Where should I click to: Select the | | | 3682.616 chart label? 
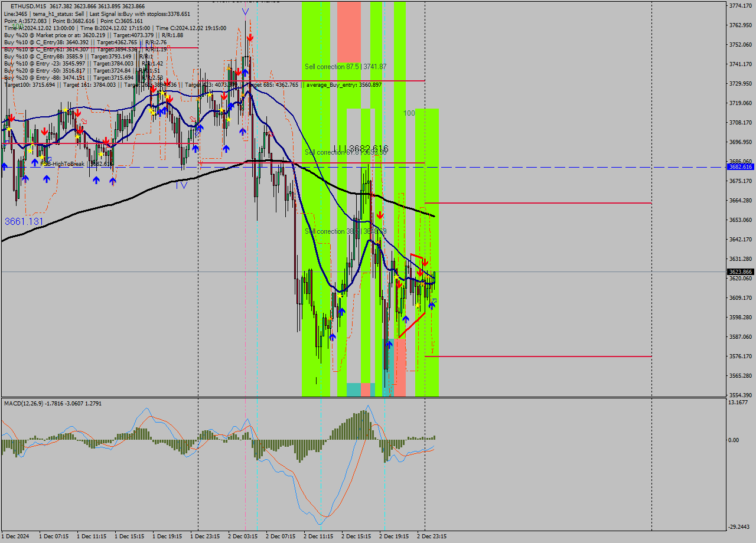(x=360, y=148)
